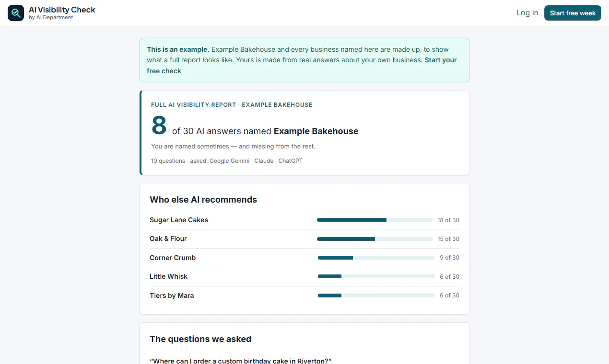Select the Tiers by Mara name
The height and width of the screenshot is (364, 609).
pyautogui.click(x=172, y=296)
